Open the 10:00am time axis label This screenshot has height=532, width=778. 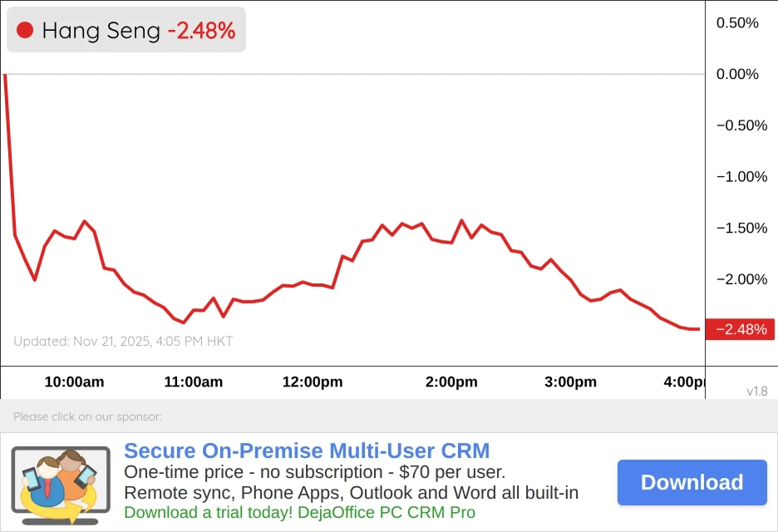click(x=74, y=382)
